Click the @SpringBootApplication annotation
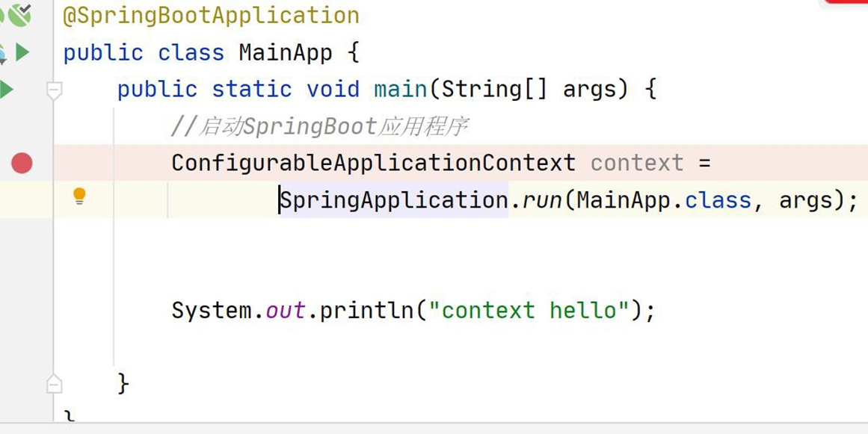The height and width of the screenshot is (434, 868). (x=211, y=16)
